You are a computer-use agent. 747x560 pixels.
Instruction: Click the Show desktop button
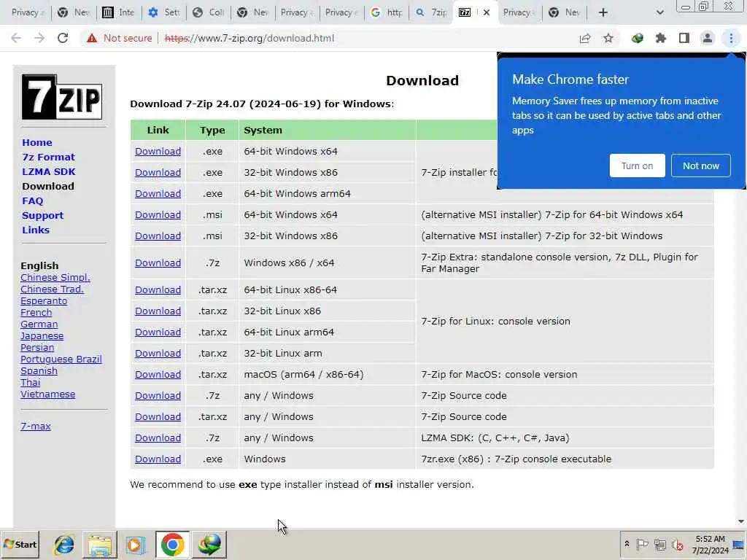pos(739,544)
